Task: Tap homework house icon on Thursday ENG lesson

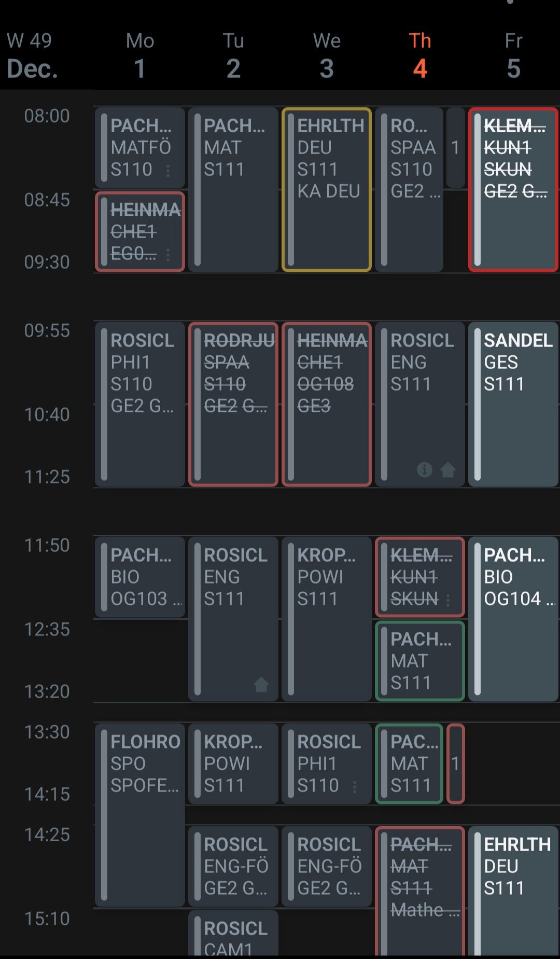Action: coord(448,470)
